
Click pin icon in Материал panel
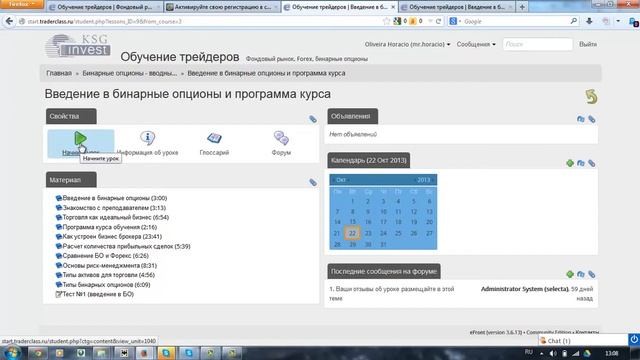[x=313, y=182]
